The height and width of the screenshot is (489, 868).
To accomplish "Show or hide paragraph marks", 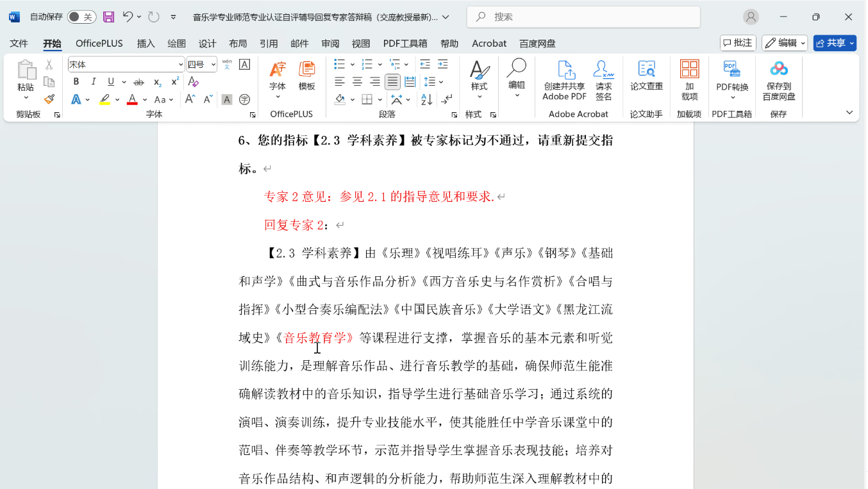I will pyautogui.click(x=447, y=99).
